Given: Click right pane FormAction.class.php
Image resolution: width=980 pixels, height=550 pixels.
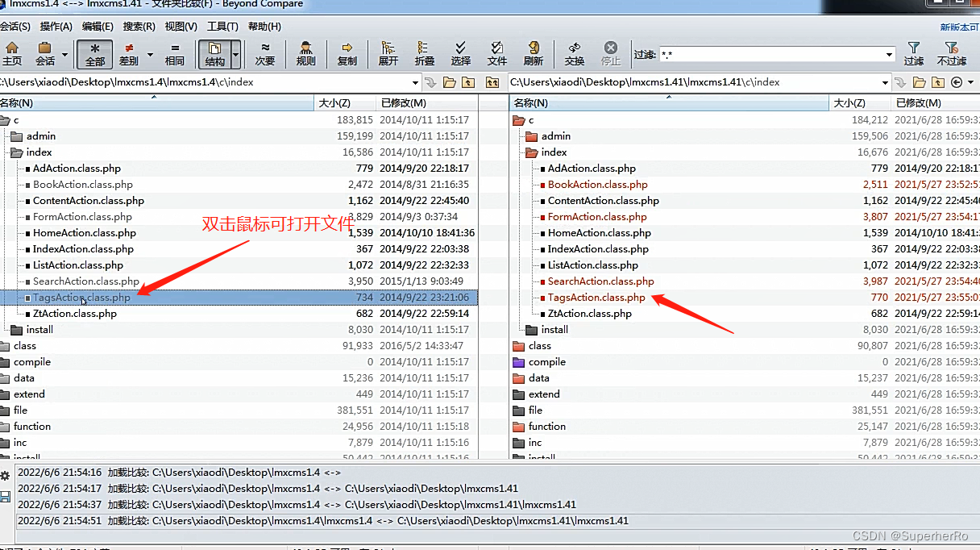Looking at the screenshot, I should [597, 217].
